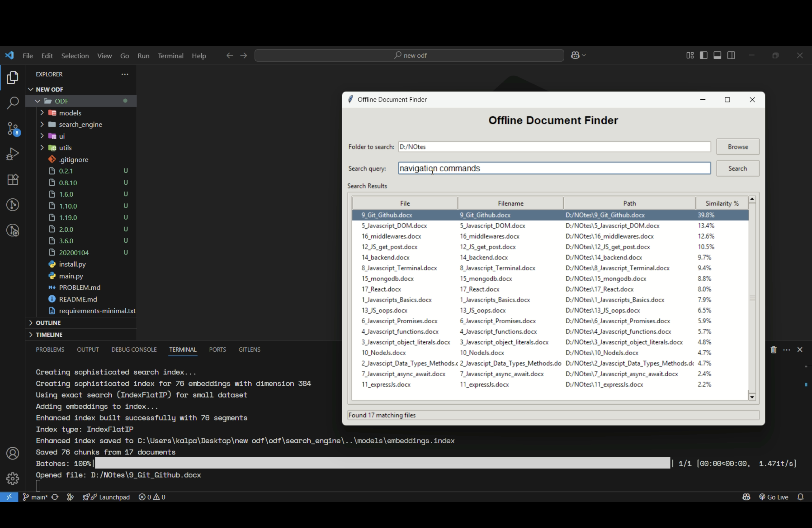Viewport: 812px width, 528px height.
Task: Select 8_Javascript_Terminal.docx result row
Action: [550, 268]
